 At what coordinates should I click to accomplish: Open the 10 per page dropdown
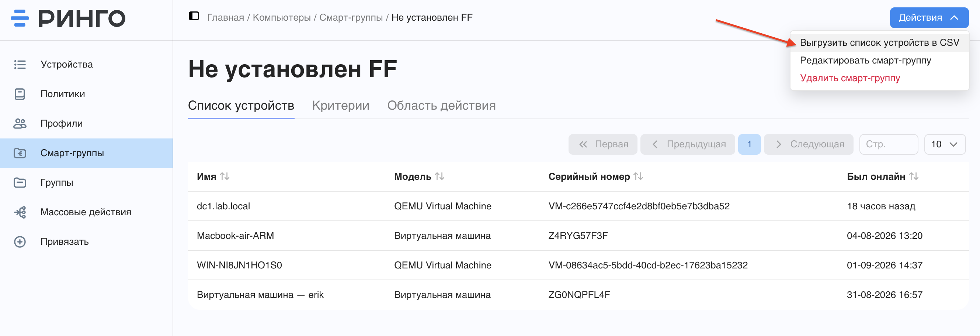[x=945, y=144]
